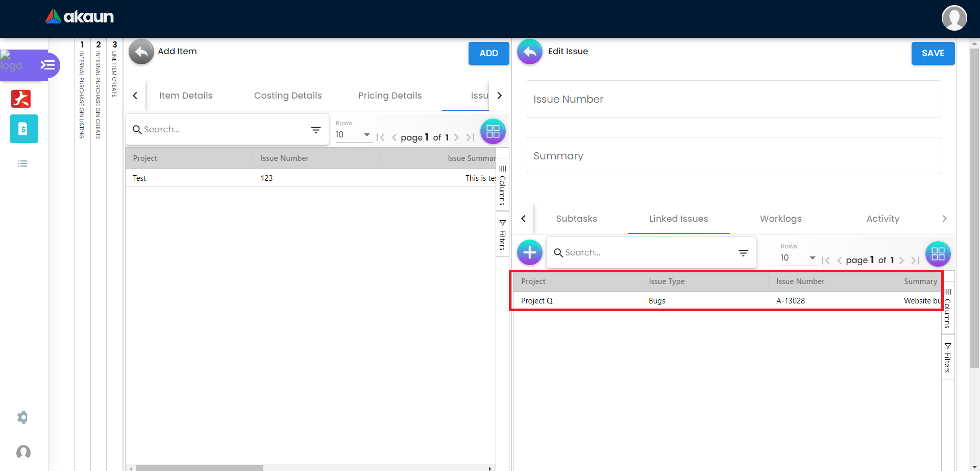Open grid view icon in Linked Issues toolbar

pos(938,254)
